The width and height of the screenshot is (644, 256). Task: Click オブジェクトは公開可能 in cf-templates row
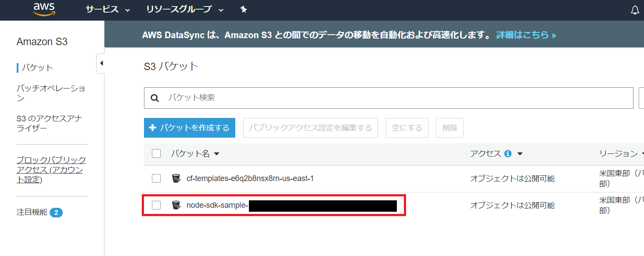click(x=512, y=179)
